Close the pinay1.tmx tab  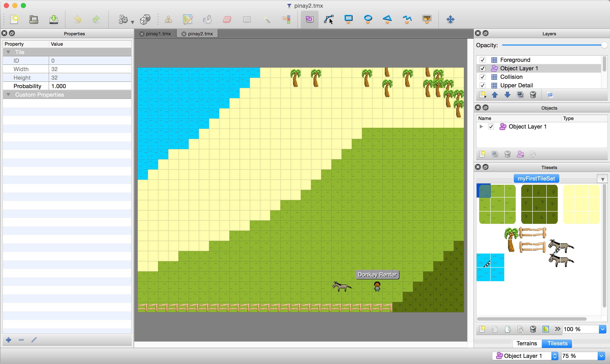pos(141,34)
